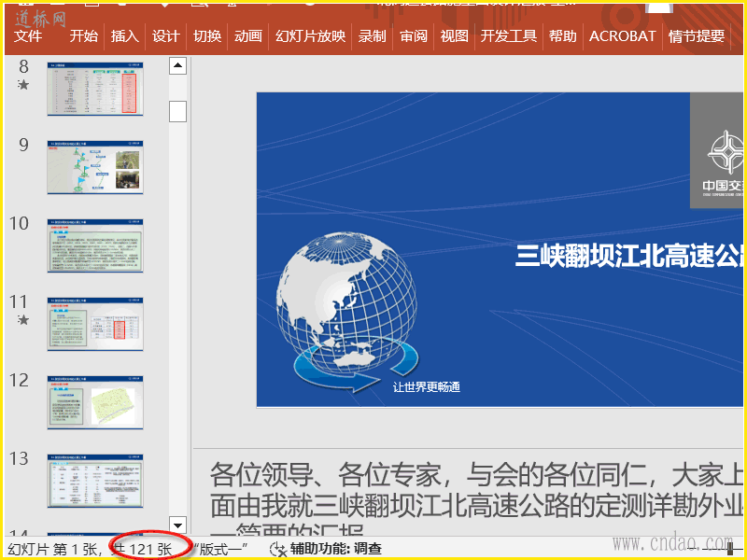Switch to the 开始 ribbon tab
Screen dimensions: 747x560
(84, 36)
